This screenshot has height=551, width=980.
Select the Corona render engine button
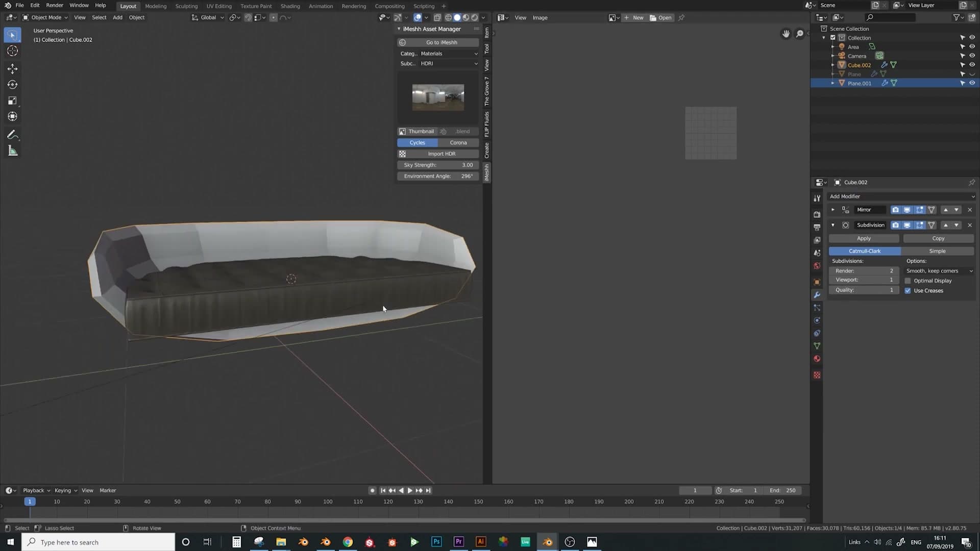click(x=458, y=143)
